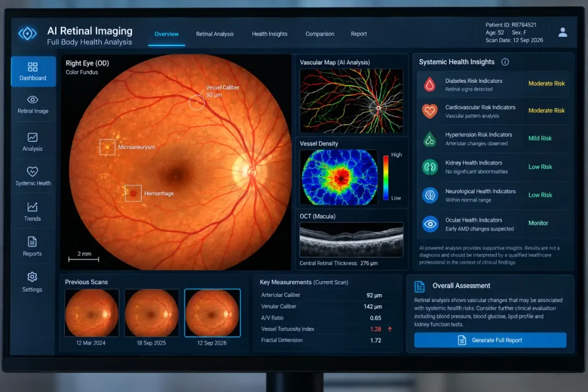
Task: Open the user profile icon
Action: pos(563,32)
